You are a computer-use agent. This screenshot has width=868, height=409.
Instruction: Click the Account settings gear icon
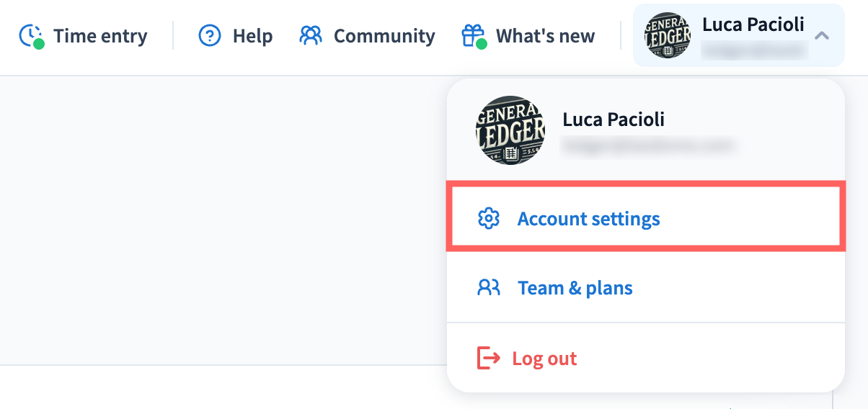[x=489, y=218]
